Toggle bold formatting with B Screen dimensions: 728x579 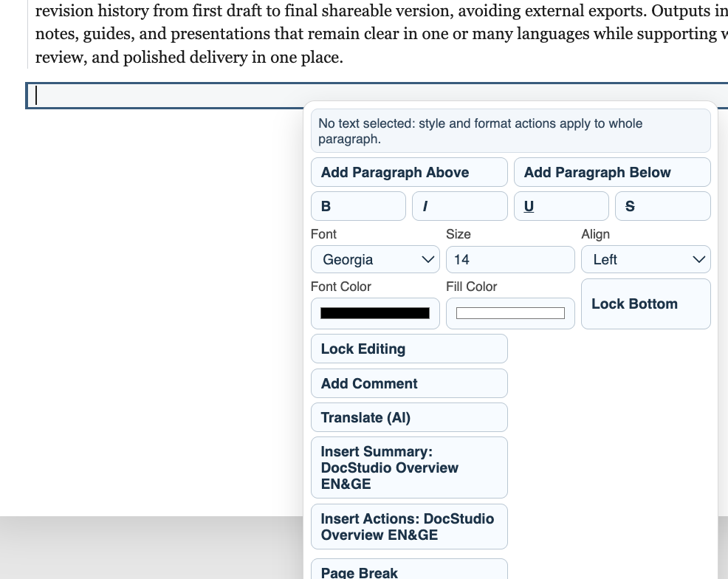point(358,206)
